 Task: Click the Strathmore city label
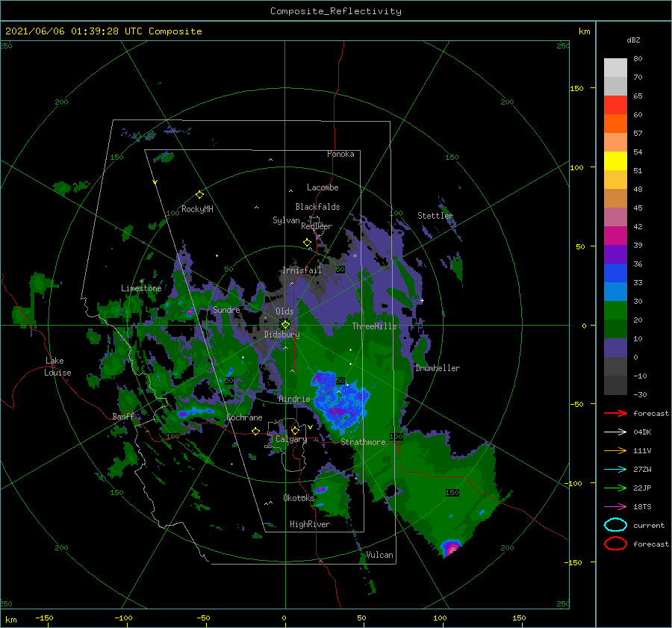click(x=363, y=442)
